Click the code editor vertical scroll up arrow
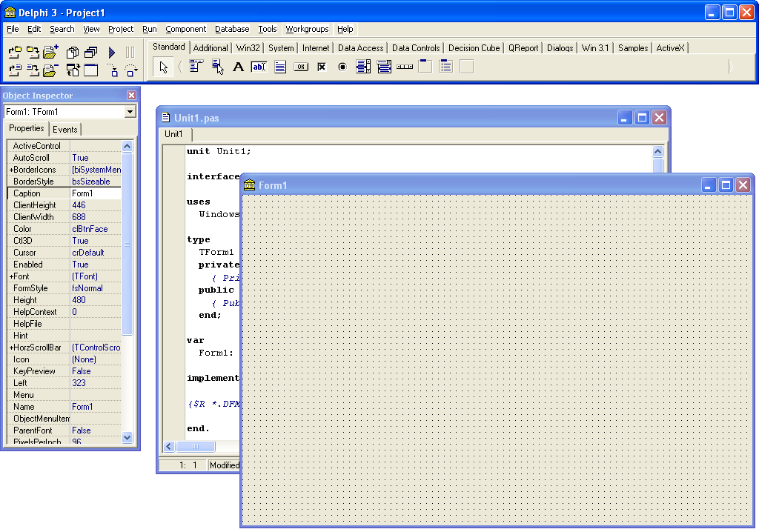 658,151
